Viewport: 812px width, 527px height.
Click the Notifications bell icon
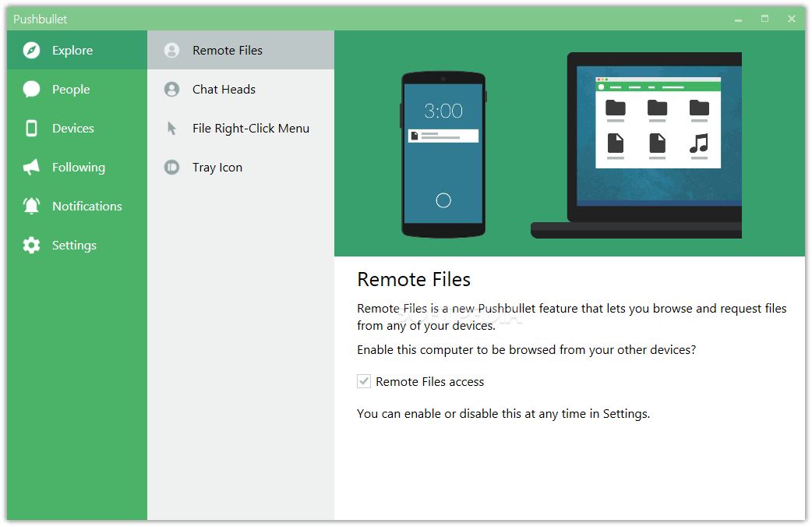tap(32, 206)
